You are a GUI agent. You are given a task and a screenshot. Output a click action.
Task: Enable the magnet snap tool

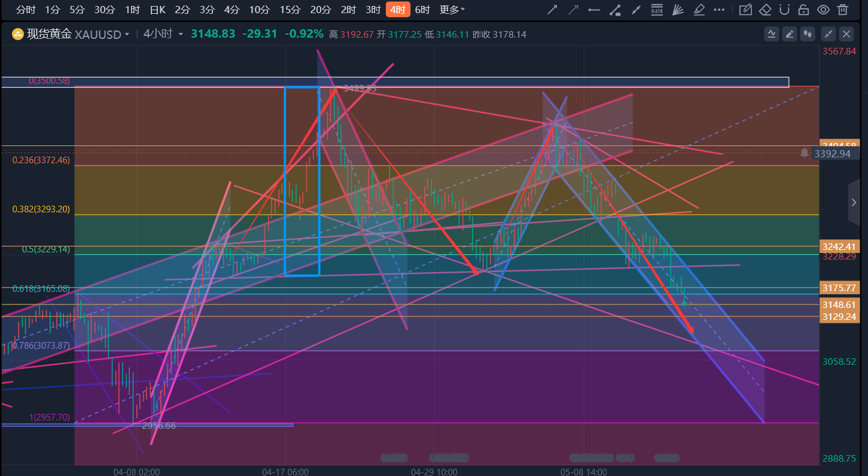pos(785,10)
